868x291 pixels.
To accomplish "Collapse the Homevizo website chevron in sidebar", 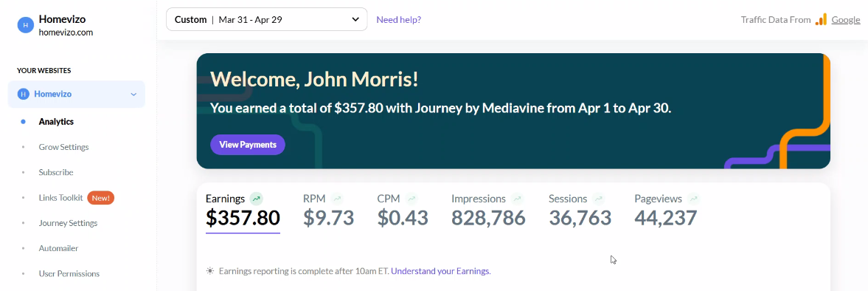I will pyautogui.click(x=133, y=95).
